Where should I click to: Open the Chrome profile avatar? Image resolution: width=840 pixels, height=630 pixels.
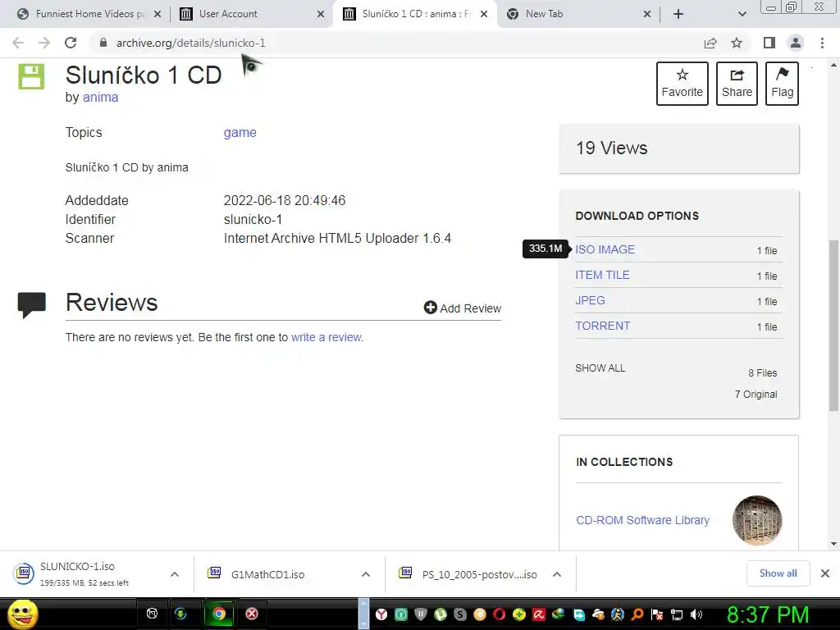tap(796, 43)
